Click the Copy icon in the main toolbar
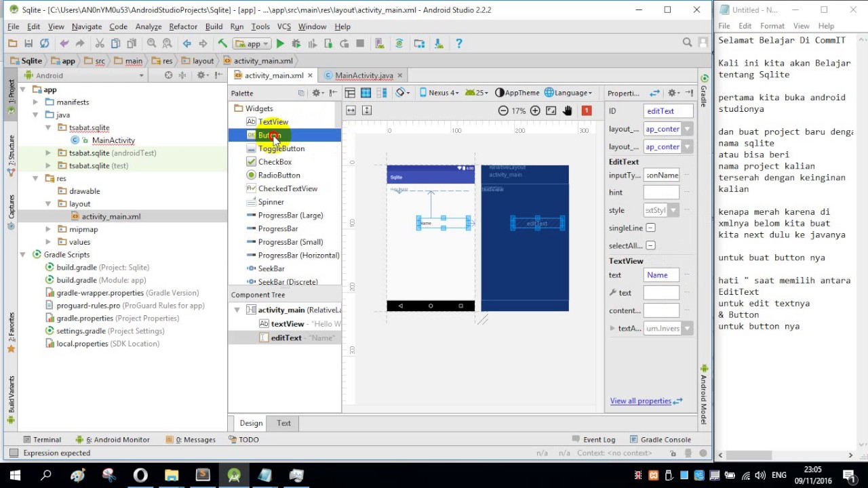The height and width of the screenshot is (488, 868). (115, 43)
